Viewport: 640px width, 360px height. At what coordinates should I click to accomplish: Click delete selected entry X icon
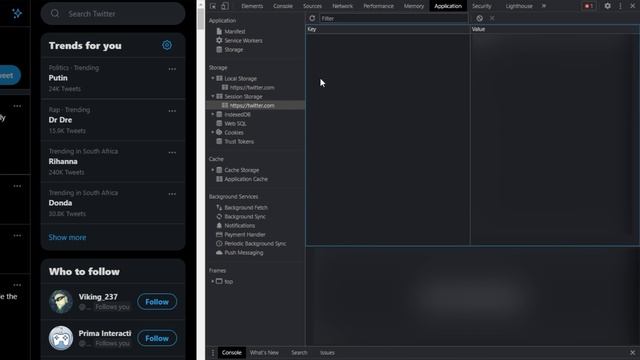click(x=492, y=18)
